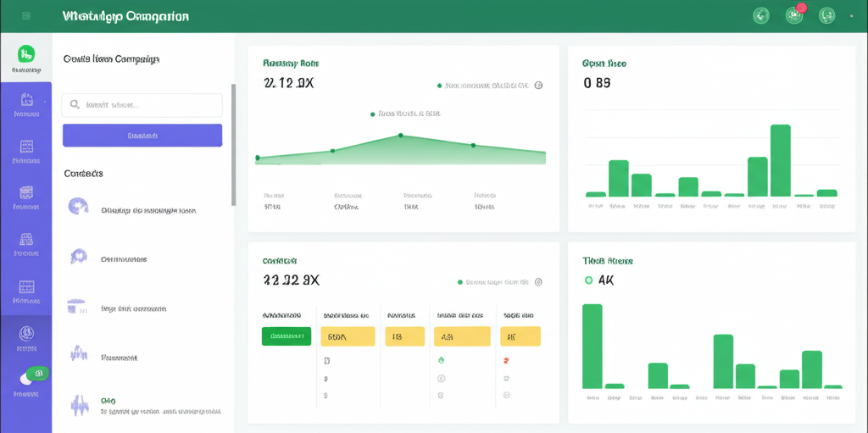Screen dimensions: 868x433
Task: Click the info icon in the line chart card
Action: [538, 86]
